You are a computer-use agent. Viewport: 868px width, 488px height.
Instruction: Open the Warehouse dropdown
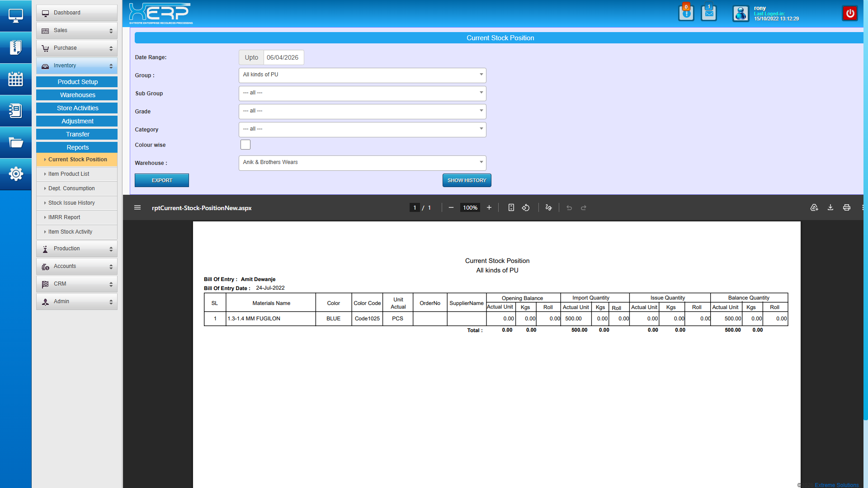(x=362, y=163)
